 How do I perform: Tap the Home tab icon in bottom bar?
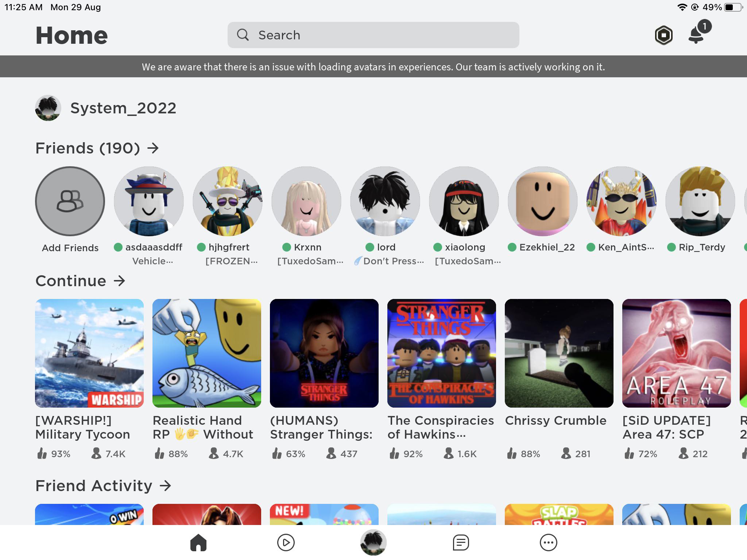point(198,542)
